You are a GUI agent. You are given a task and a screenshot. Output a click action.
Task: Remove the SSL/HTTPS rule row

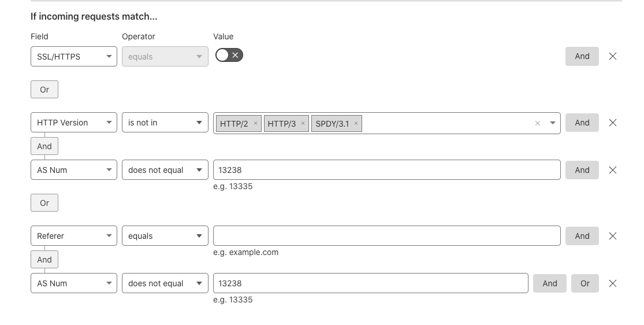(612, 56)
